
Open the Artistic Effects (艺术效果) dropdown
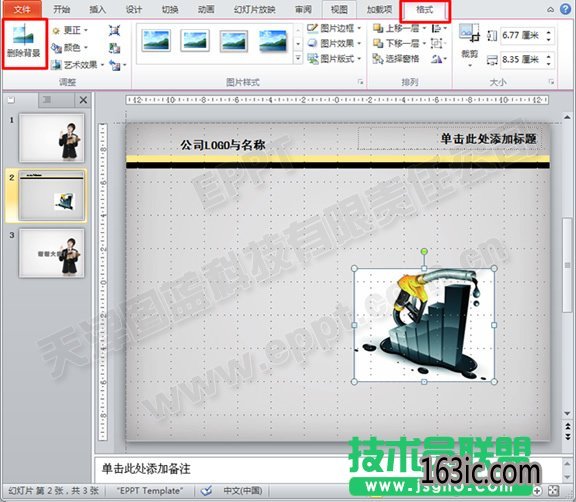[x=78, y=65]
